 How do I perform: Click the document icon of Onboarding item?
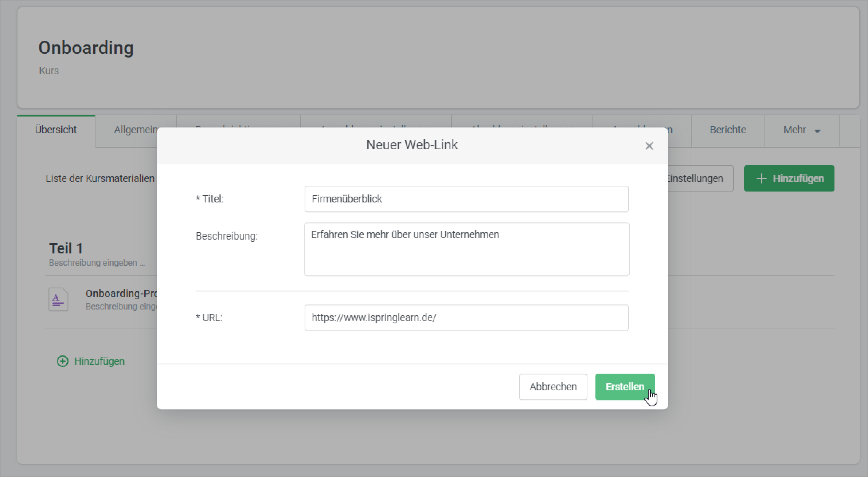[58, 299]
